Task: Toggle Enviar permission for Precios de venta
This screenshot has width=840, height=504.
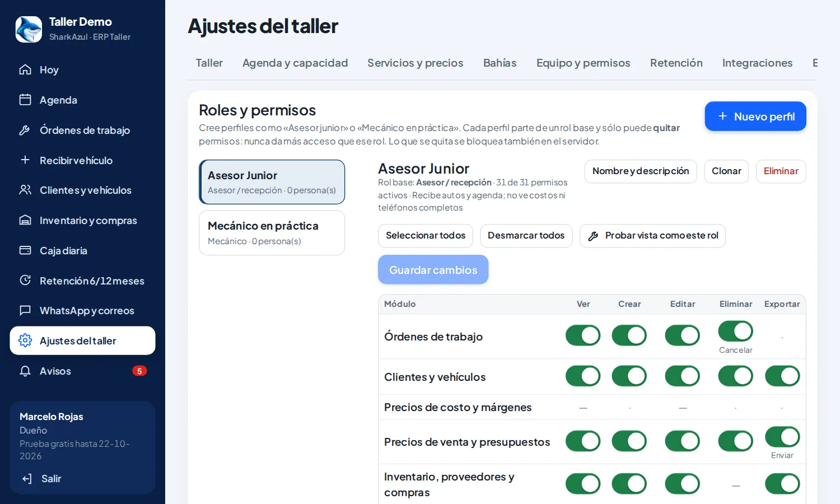Action: click(x=782, y=436)
